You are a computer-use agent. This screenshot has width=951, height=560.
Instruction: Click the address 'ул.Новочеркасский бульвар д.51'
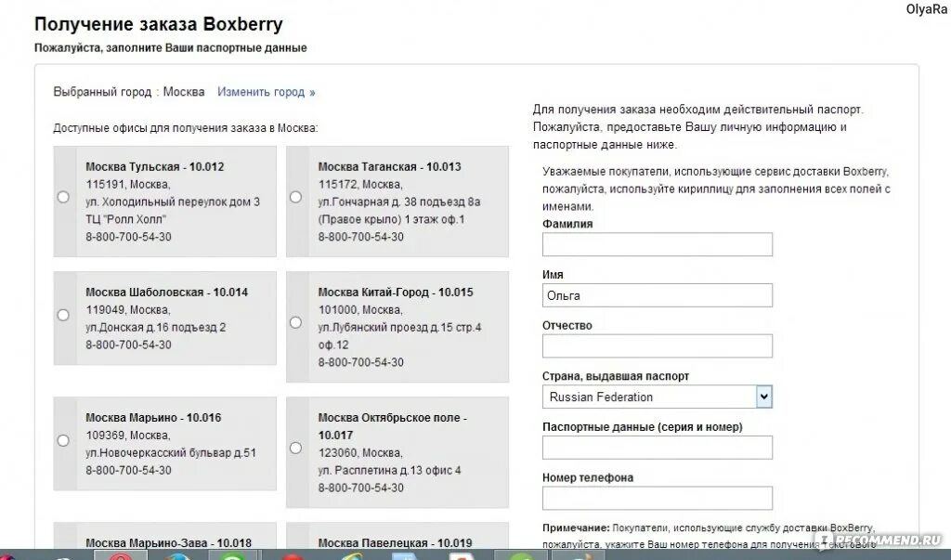[x=171, y=453]
